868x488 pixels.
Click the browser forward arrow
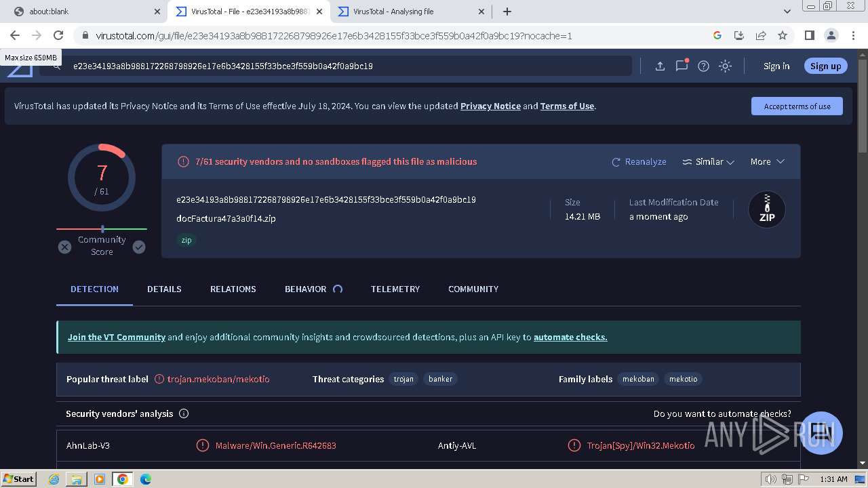[x=37, y=35]
